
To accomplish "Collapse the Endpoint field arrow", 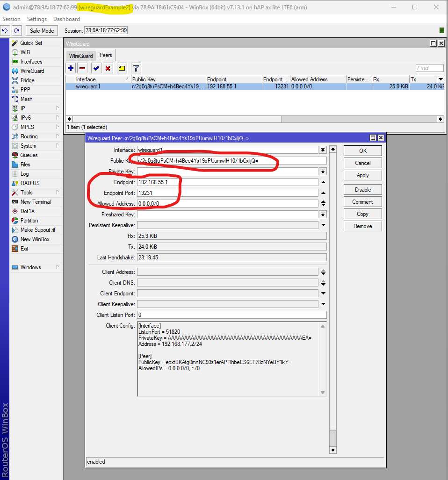I will tap(323, 182).
